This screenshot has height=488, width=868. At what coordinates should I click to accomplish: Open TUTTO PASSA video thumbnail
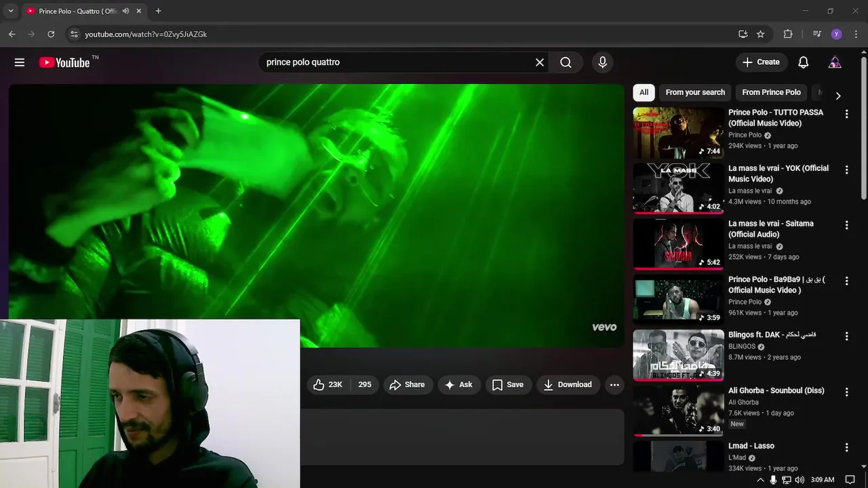coord(678,133)
